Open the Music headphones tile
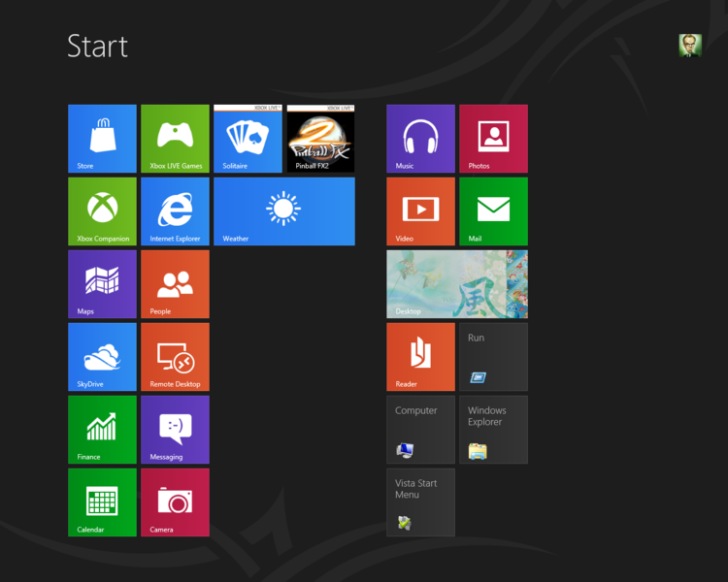The image size is (728, 582). pyautogui.click(x=420, y=139)
